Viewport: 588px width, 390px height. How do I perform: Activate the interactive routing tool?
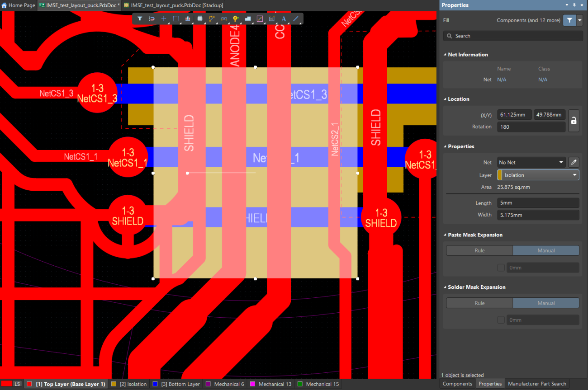(x=212, y=19)
